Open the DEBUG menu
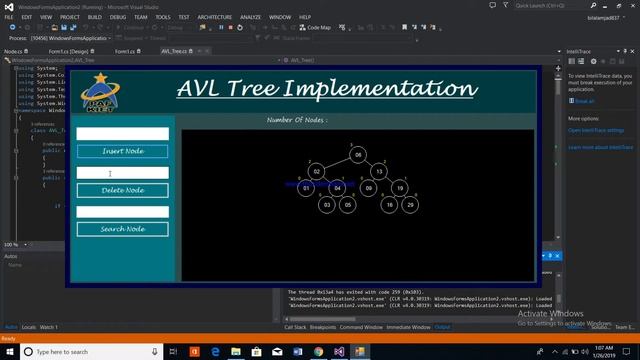Image resolution: width=640 pixels, height=360 pixels. pos(118,17)
